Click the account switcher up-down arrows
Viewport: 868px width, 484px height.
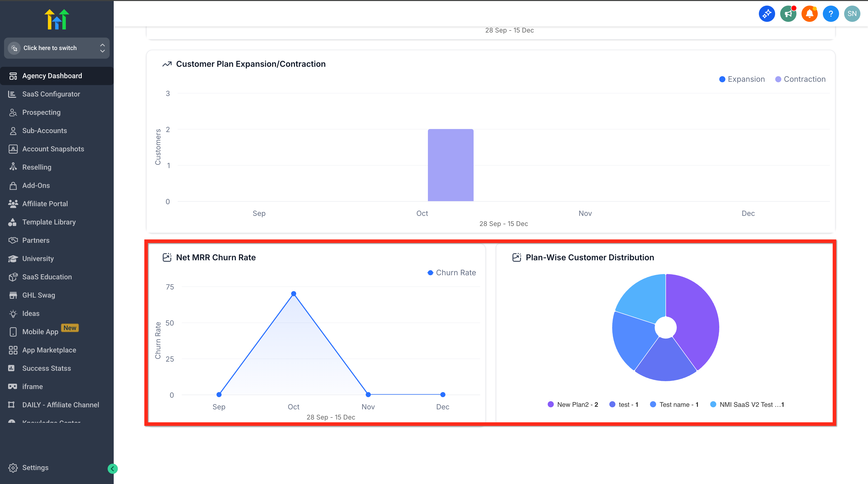(x=103, y=48)
